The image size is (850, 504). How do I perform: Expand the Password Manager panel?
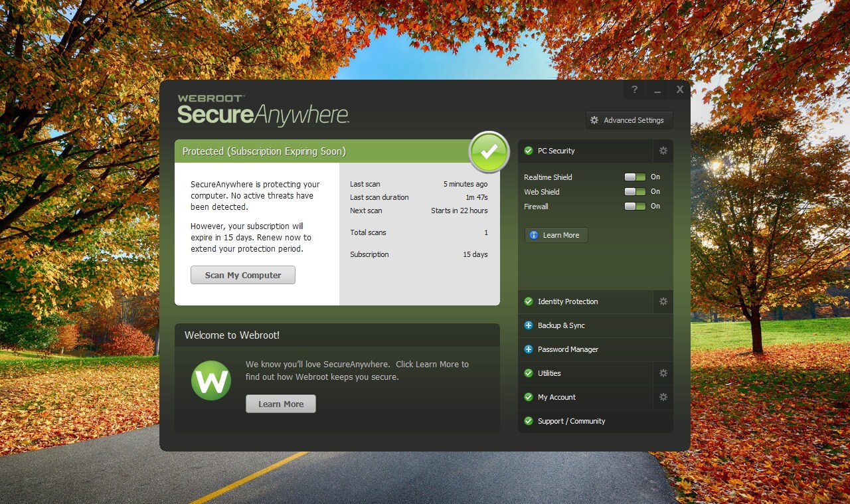click(x=568, y=349)
